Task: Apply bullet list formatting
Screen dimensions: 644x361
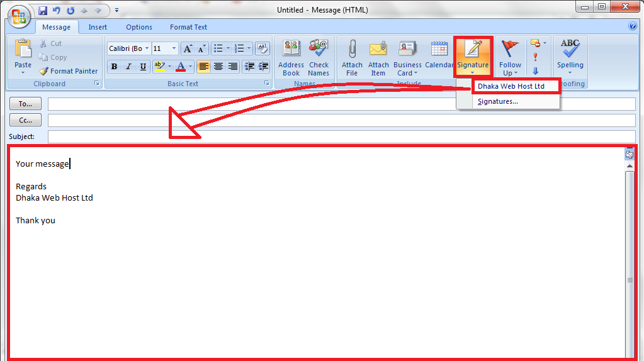Action: (x=218, y=48)
